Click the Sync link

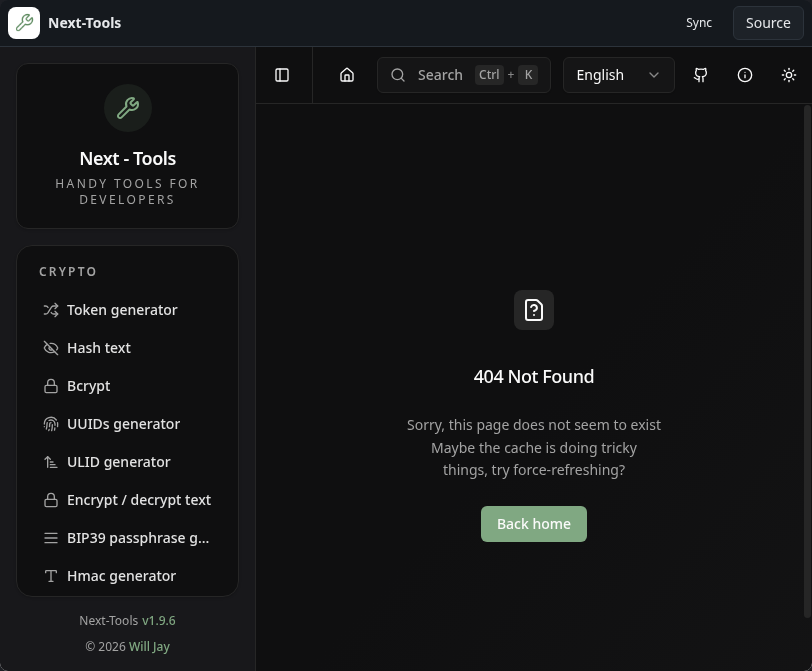[699, 23]
